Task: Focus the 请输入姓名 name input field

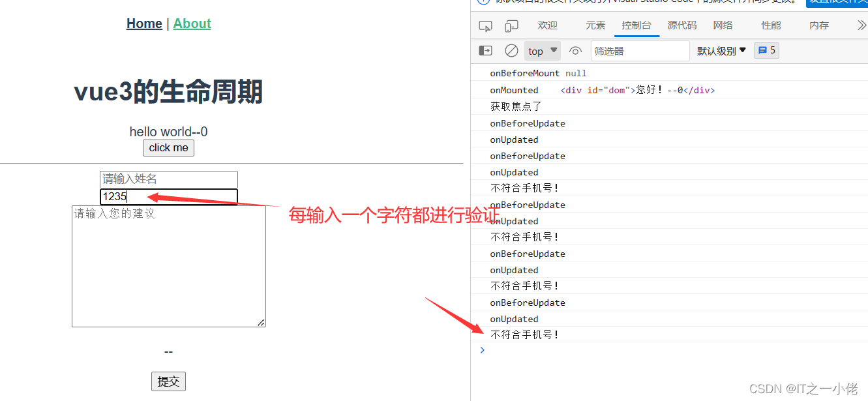Action: (x=168, y=179)
